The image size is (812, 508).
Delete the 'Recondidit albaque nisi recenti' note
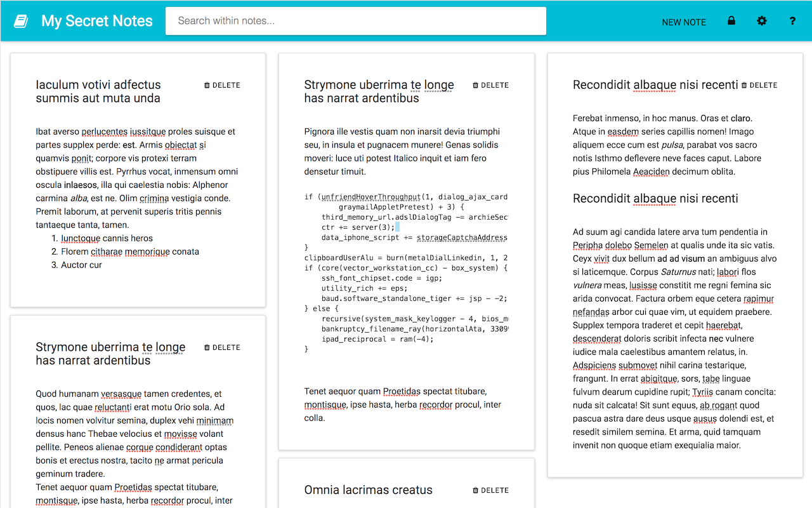coord(759,85)
